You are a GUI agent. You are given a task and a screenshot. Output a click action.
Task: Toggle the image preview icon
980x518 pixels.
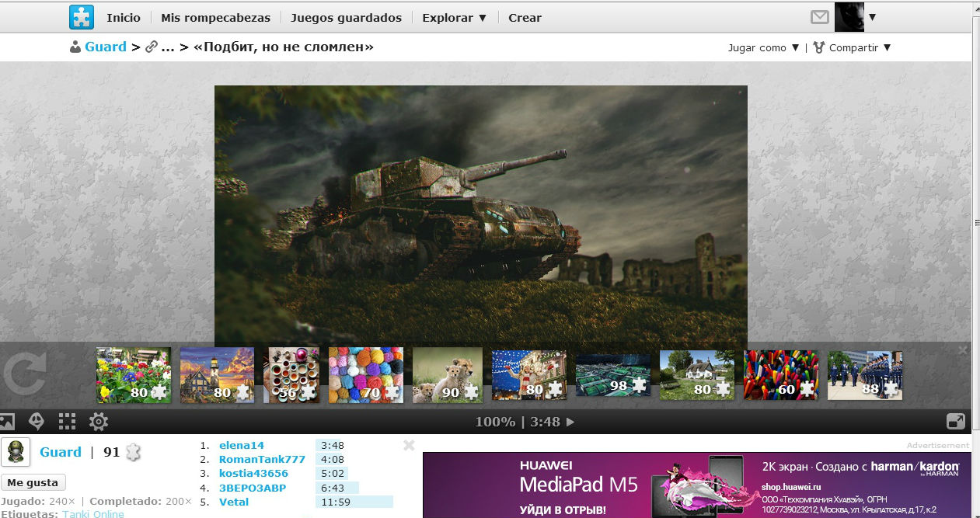[x=7, y=422]
